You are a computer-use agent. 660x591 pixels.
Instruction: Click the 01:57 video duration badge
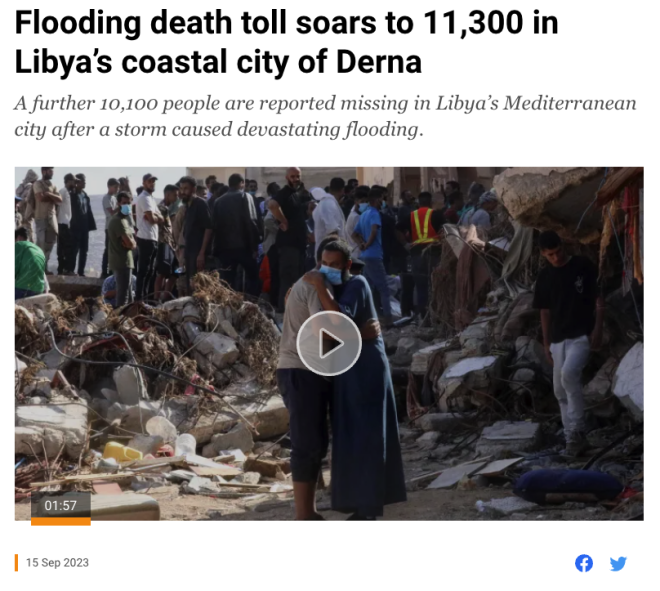[61, 505]
